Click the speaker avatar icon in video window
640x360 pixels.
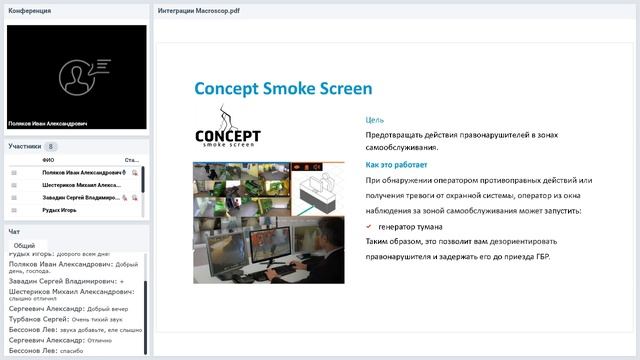84,77
